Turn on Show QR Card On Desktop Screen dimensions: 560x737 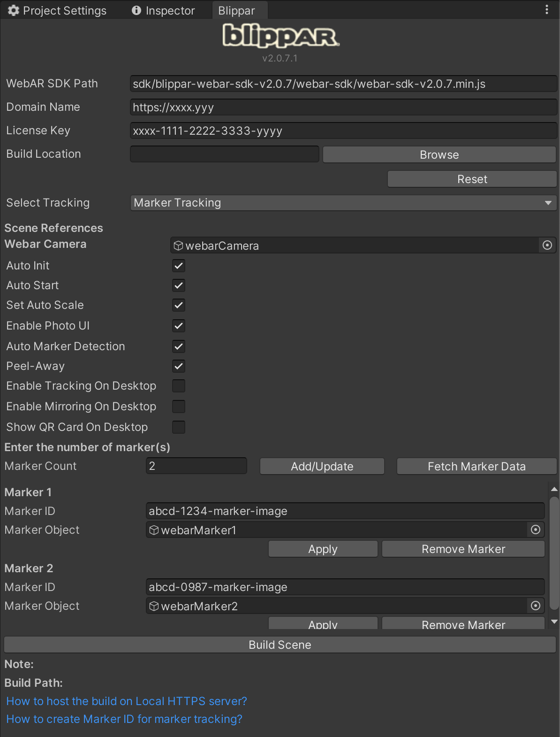(x=179, y=427)
